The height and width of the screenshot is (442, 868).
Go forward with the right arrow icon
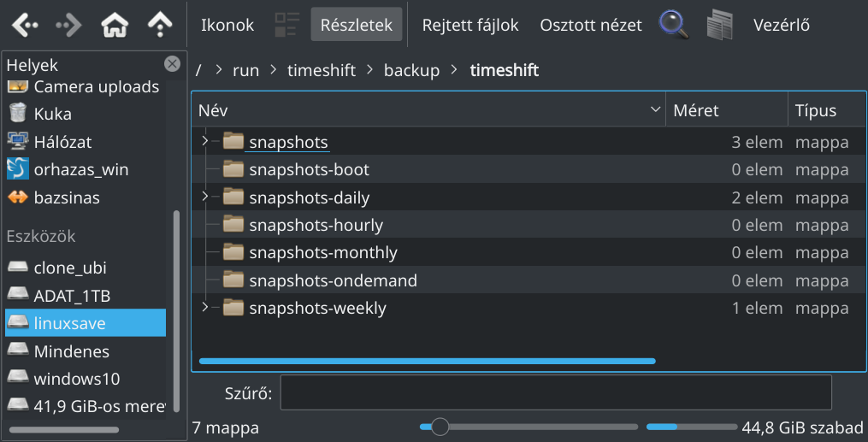(69, 25)
